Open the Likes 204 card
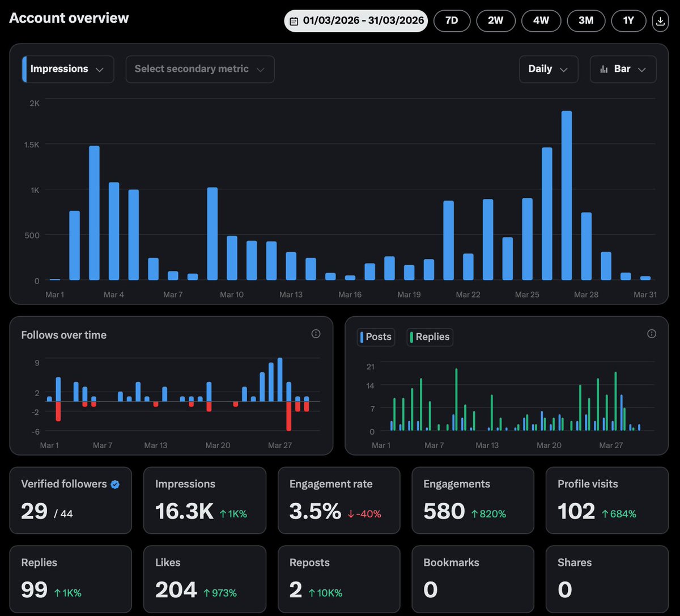 coord(205,579)
